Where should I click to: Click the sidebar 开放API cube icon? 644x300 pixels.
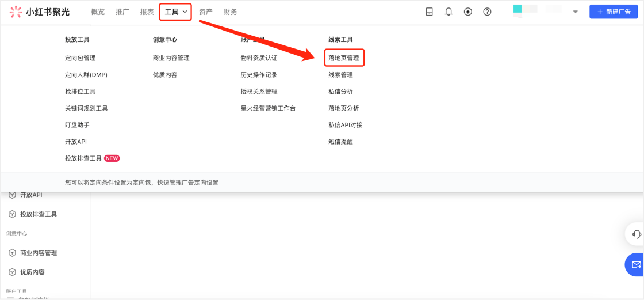(x=12, y=195)
